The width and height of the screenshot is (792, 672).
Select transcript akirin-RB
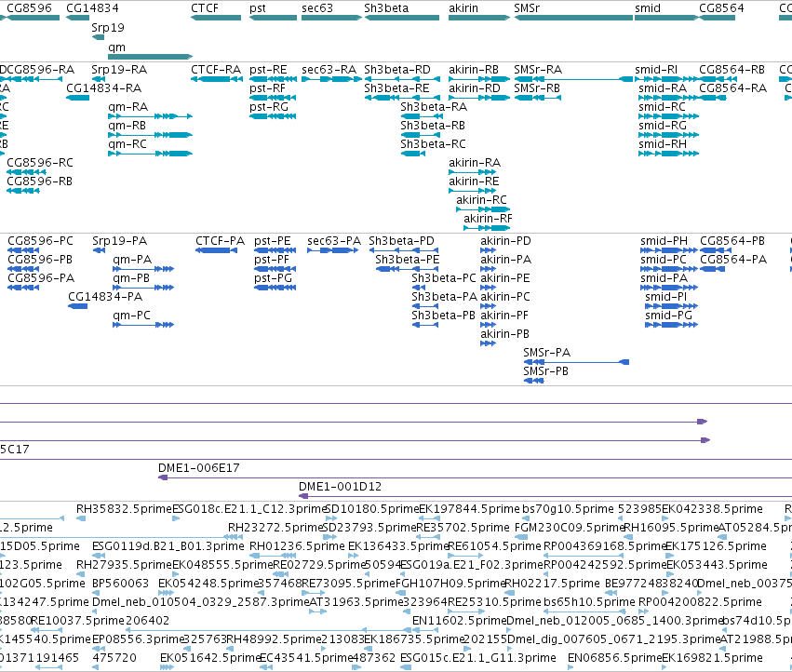point(479,79)
